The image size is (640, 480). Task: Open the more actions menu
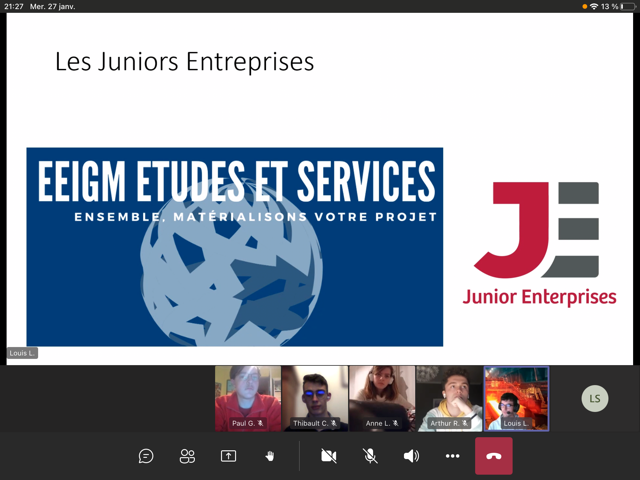tap(452, 456)
